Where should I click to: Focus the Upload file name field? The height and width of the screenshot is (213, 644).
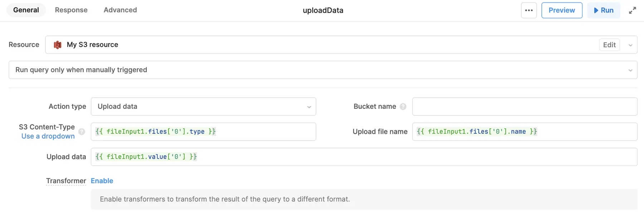[x=525, y=132]
